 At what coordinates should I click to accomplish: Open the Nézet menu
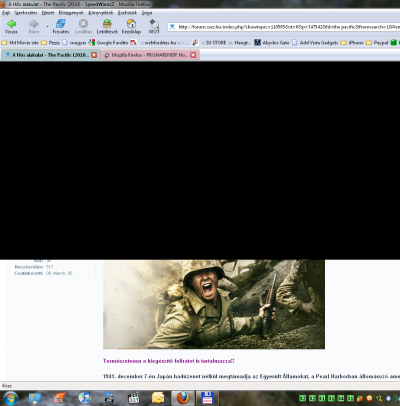[48, 13]
